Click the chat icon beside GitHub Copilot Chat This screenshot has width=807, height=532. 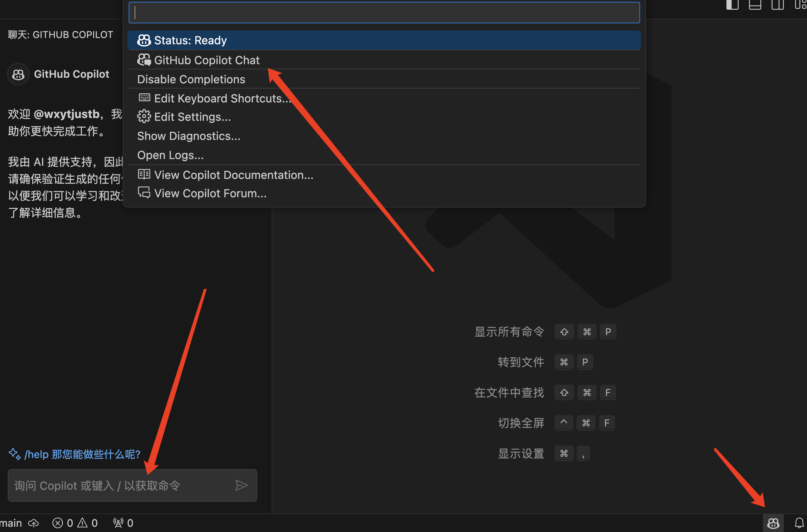144,60
